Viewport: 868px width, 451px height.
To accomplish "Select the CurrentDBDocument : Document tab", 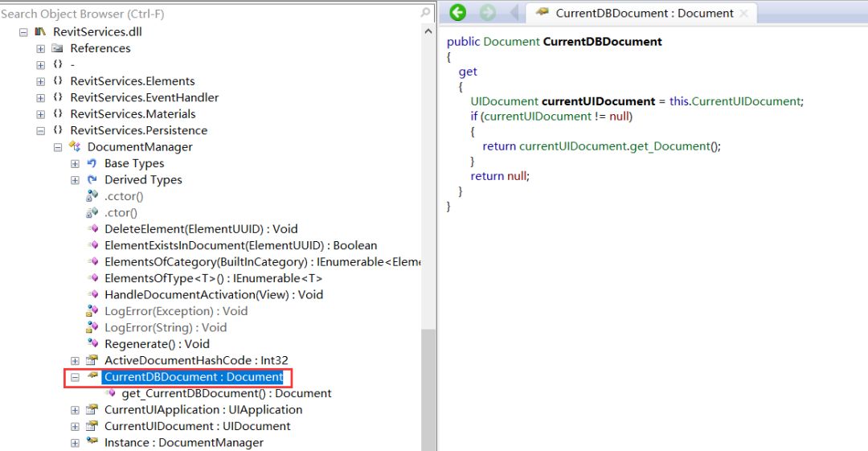I will (641, 13).
